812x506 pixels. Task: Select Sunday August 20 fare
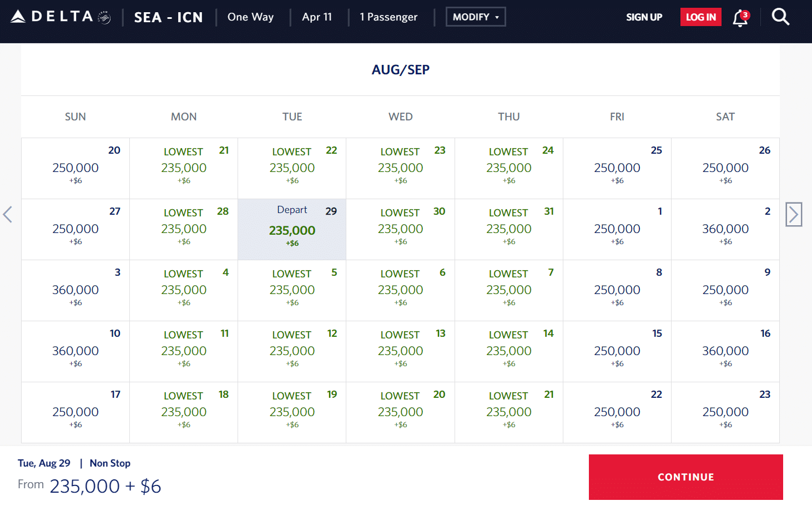click(75, 168)
